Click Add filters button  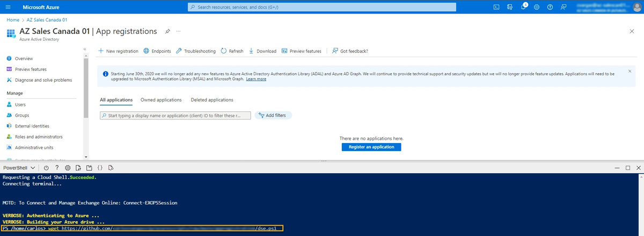tap(273, 116)
